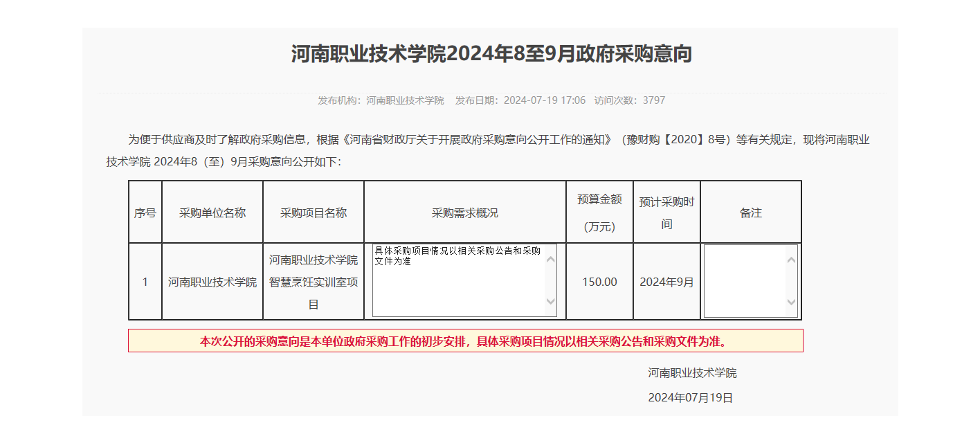The image size is (980, 443).
Task: Click the down arrow of the 采购需求概况 scrollbar
Action: tap(551, 302)
